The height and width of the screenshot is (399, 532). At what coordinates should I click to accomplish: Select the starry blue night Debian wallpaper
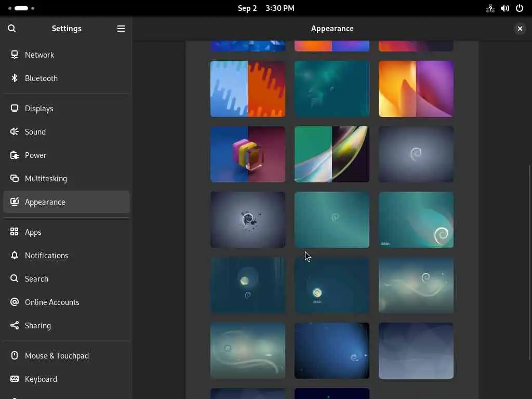(x=332, y=351)
